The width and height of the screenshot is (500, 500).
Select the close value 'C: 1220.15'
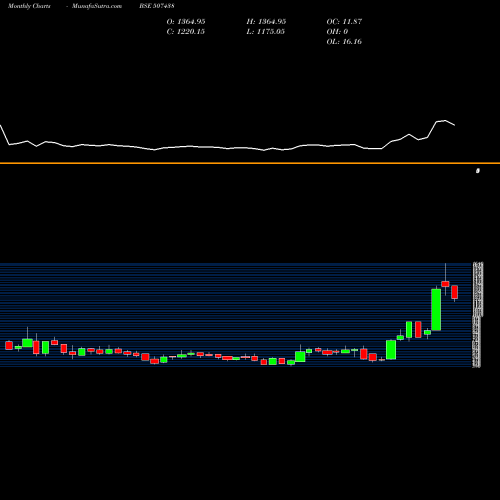[x=186, y=32]
